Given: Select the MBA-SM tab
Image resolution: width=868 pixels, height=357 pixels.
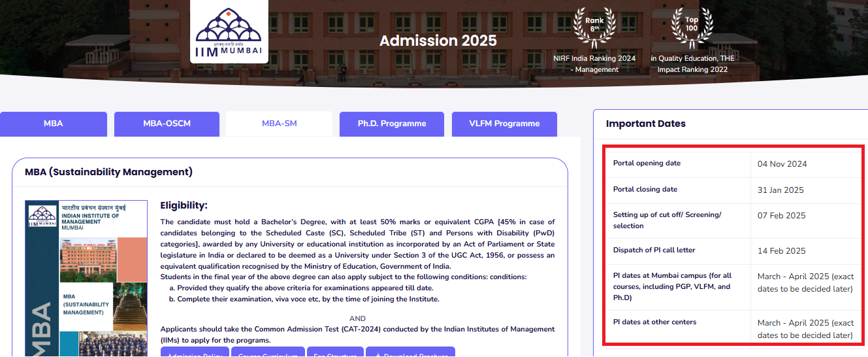Looking at the screenshot, I should [x=280, y=124].
